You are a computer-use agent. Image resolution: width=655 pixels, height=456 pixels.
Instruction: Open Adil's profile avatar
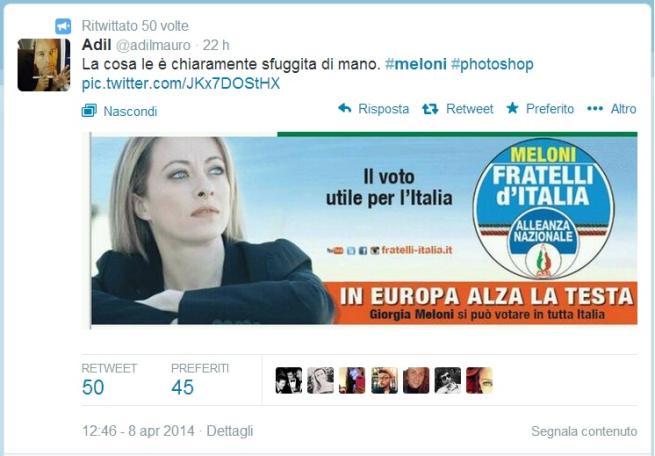pyautogui.click(x=44, y=65)
